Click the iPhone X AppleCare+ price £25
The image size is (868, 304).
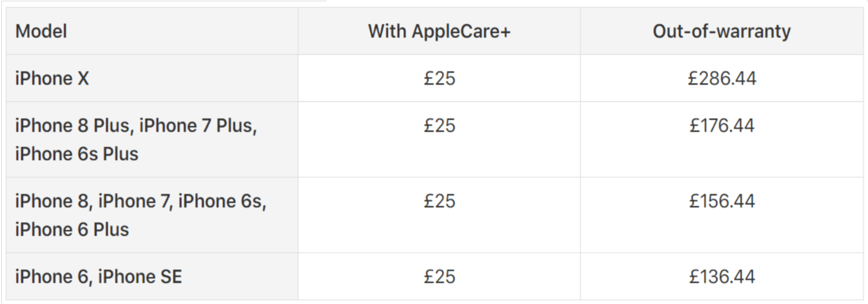click(x=439, y=79)
